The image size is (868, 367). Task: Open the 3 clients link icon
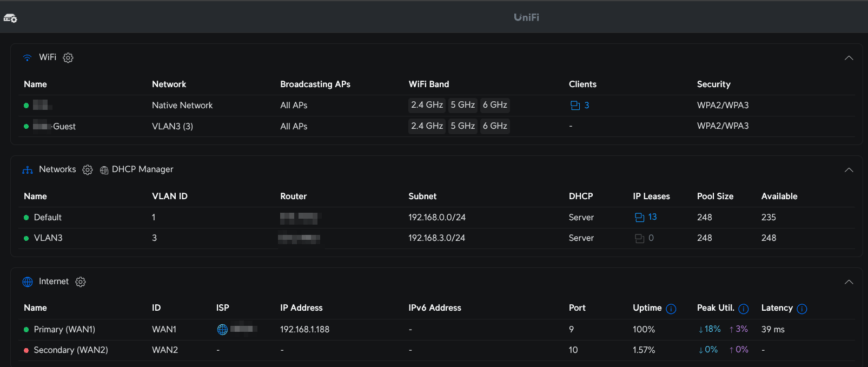(575, 105)
